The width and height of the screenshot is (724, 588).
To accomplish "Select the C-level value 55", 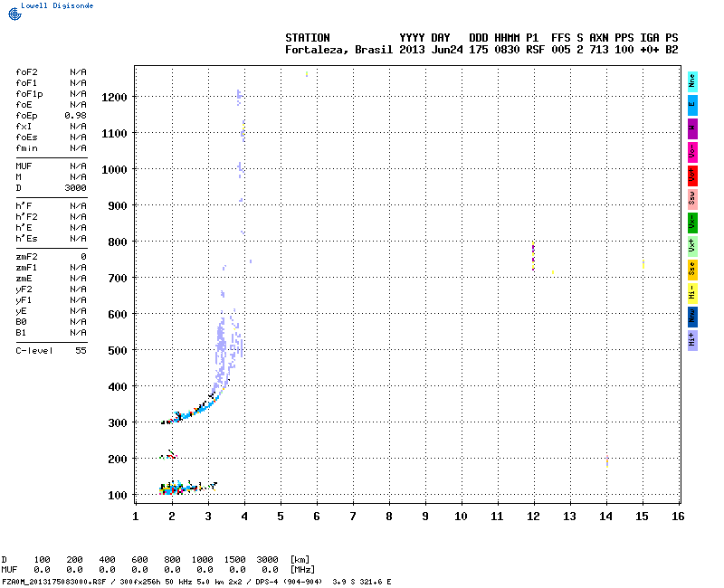I will (81, 350).
